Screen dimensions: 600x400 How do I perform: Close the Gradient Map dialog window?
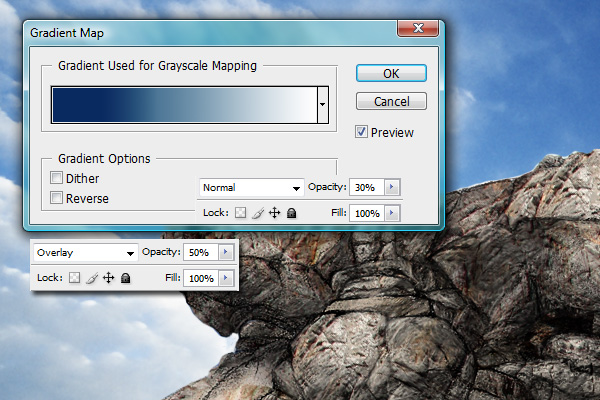[x=418, y=28]
